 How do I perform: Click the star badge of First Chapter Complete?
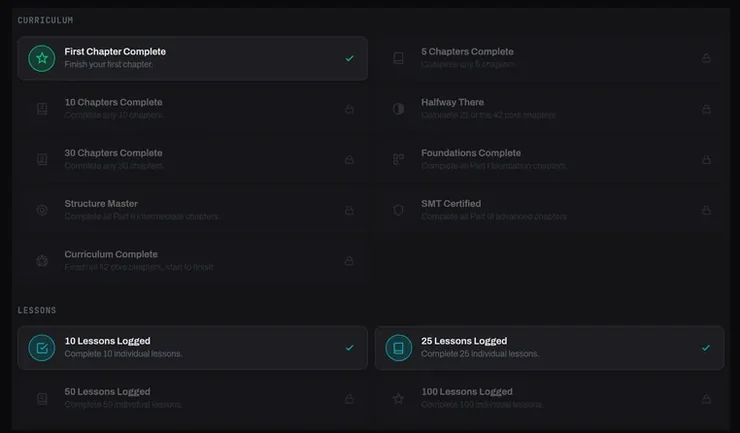point(42,59)
